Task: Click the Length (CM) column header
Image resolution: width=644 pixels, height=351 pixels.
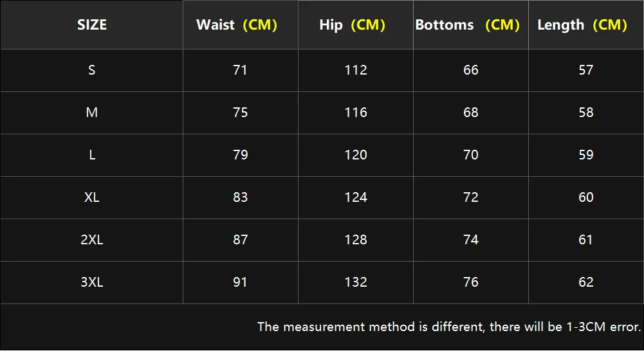Action: pos(582,25)
